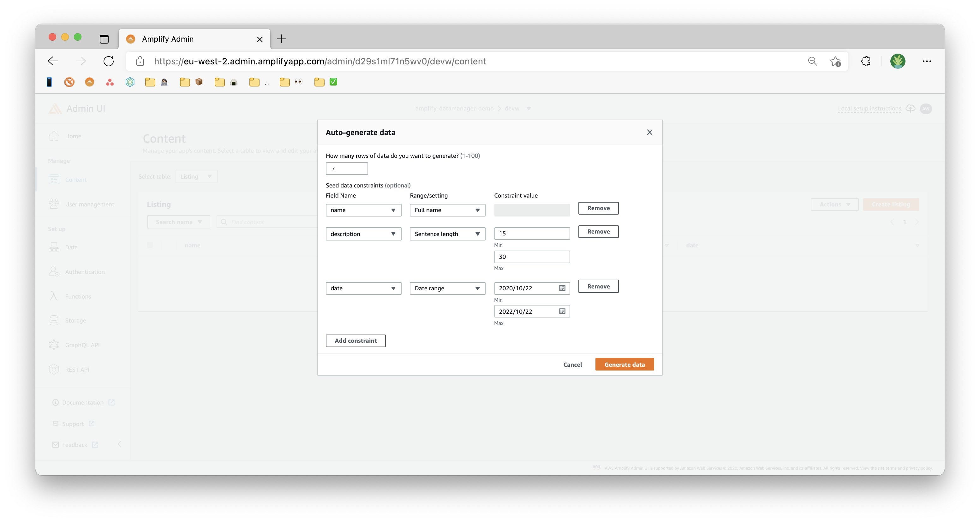Select the Amplify Admin tab
980x522 pixels.
click(x=194, y=39)
